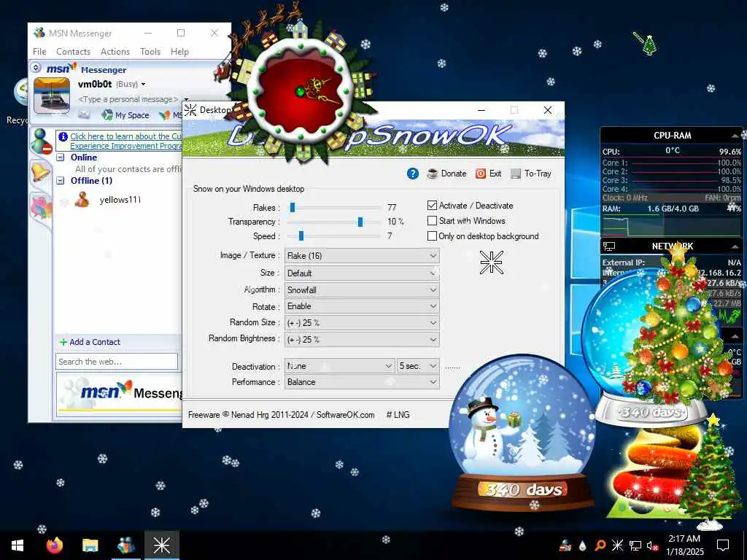747x560 pixels.
Task: Open the Help menu in MSN Messenger
Action: (179, 52)
